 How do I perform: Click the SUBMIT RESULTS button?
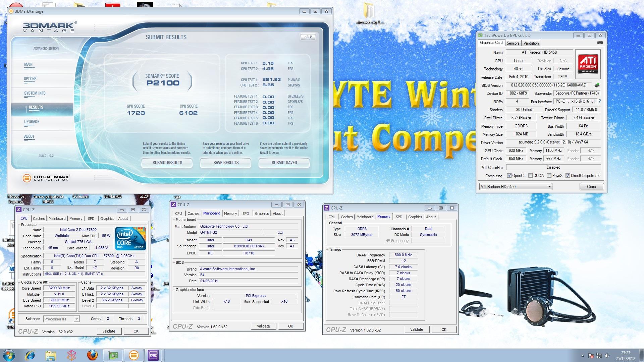tap(167, 163)
